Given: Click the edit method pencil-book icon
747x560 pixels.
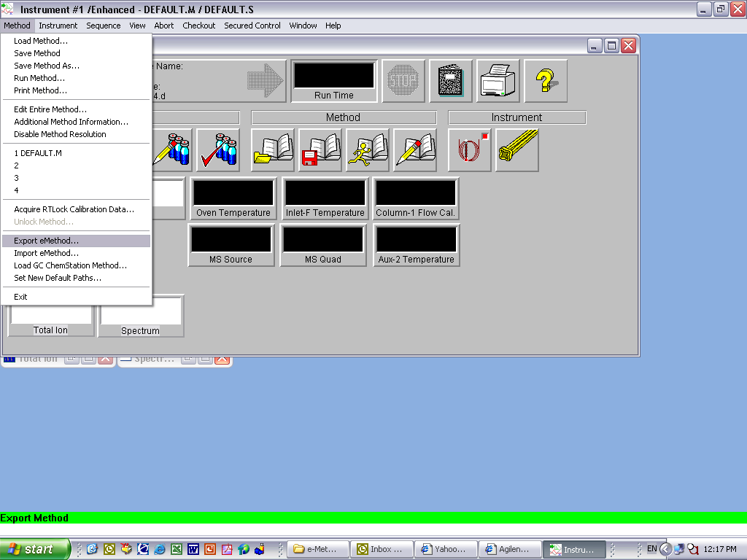Looking at the screenshot, I should (x=415, y=150).
